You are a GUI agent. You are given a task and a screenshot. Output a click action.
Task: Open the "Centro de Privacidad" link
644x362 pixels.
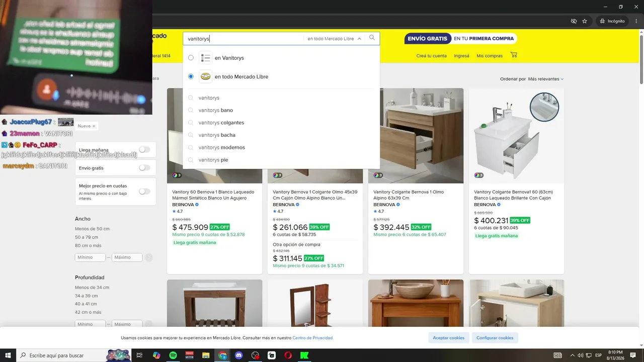point(313,338)
